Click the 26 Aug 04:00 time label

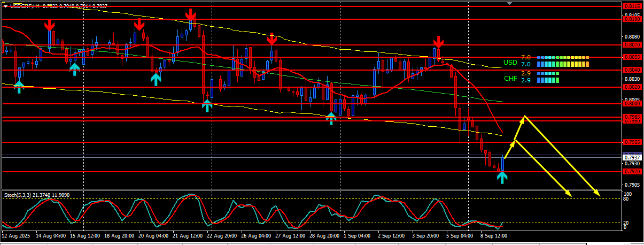pos(255,235)
